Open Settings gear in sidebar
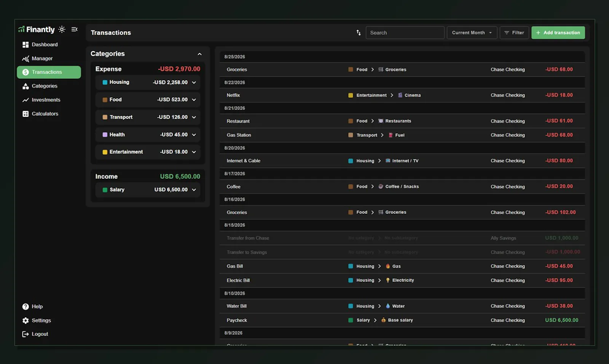Viewport: 609px width, 364px height. pyautogui.click(x=26, y=321)
